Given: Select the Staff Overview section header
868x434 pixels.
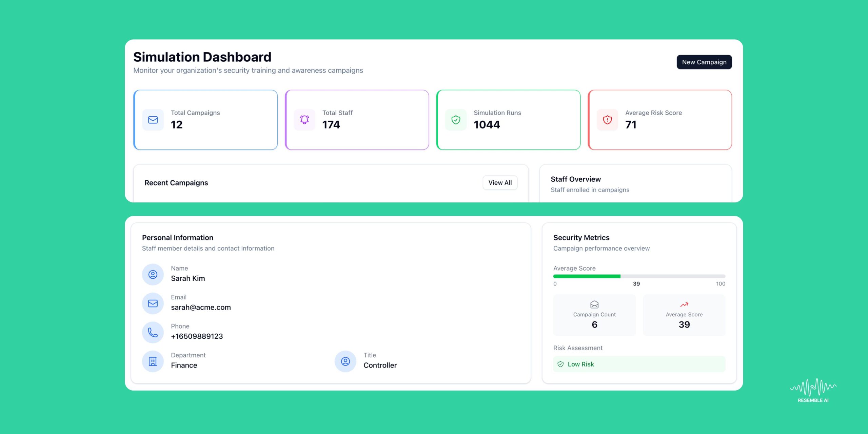Looking at the screenshot, I should [x=575, y=179].
